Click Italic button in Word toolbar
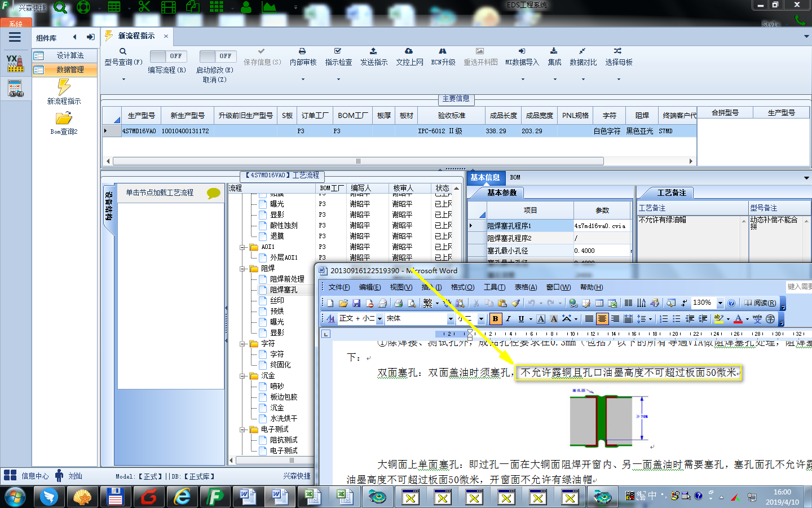The width and height of the screenshot is (812, 508). click(x=508, y=319)
